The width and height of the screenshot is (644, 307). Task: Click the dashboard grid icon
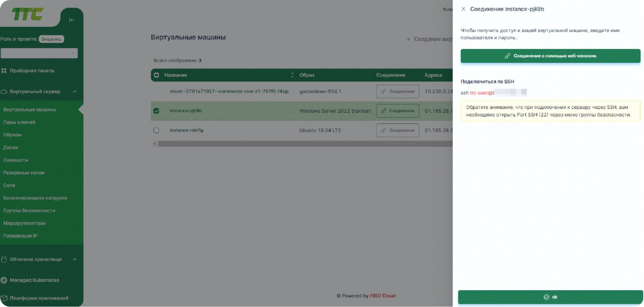coord(4,71)
